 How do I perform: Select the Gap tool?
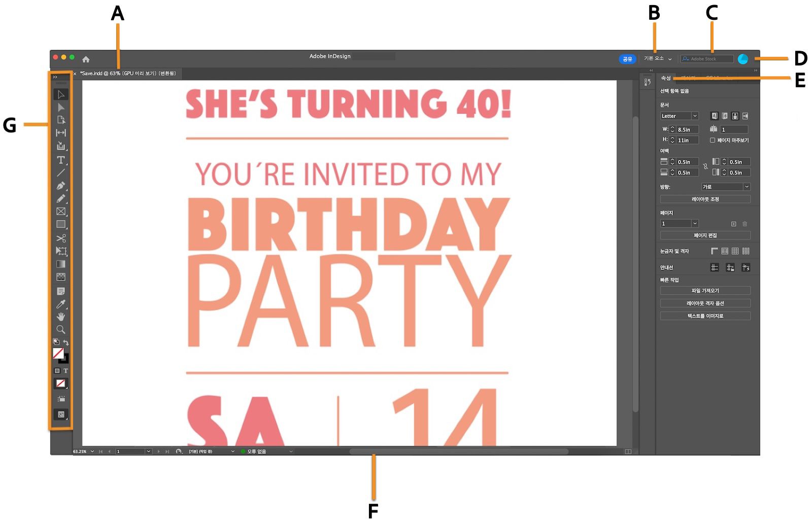[61, 132]
